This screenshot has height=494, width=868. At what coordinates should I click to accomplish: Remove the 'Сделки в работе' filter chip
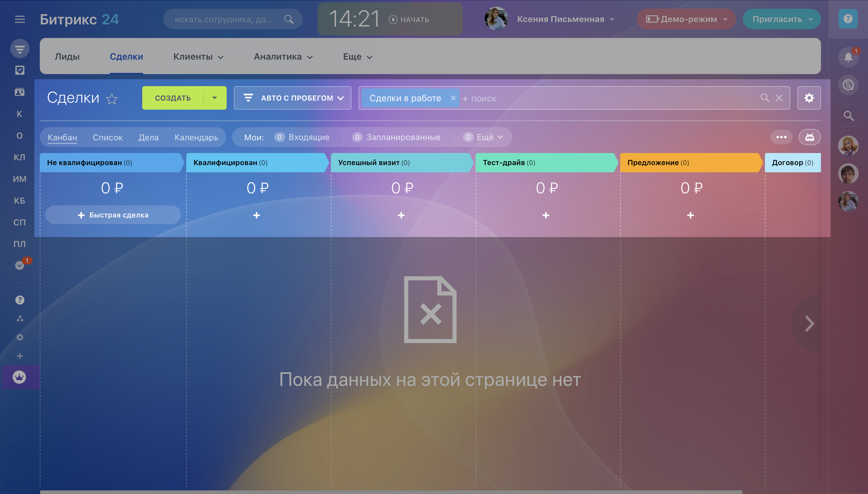(453, 98)
